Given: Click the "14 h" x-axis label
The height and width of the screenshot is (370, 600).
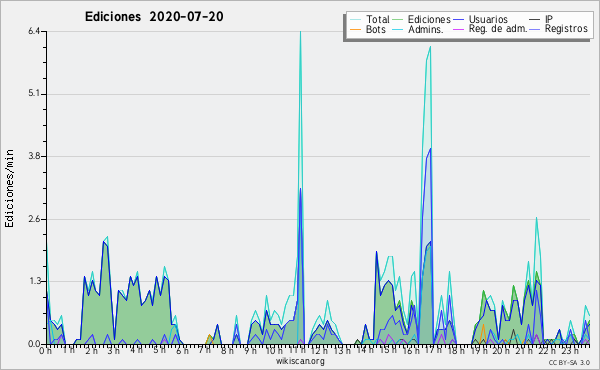Looking at the screenshot, I should (x=364, y=350).
